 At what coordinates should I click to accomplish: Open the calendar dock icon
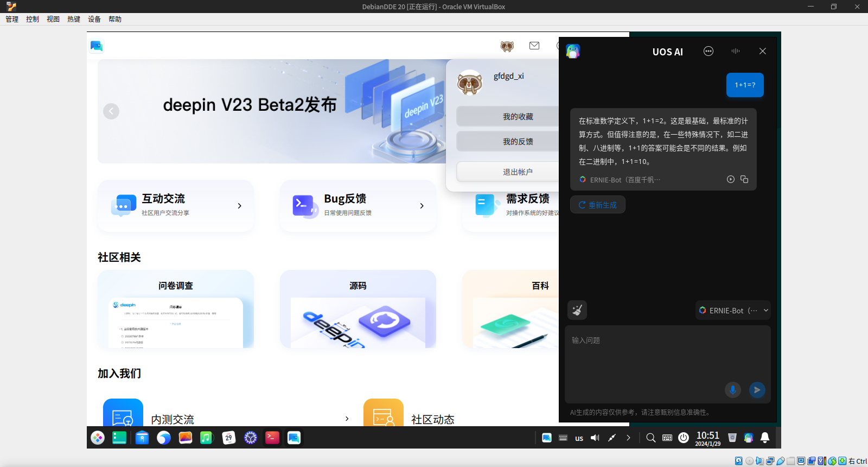[x=229, y=438]
